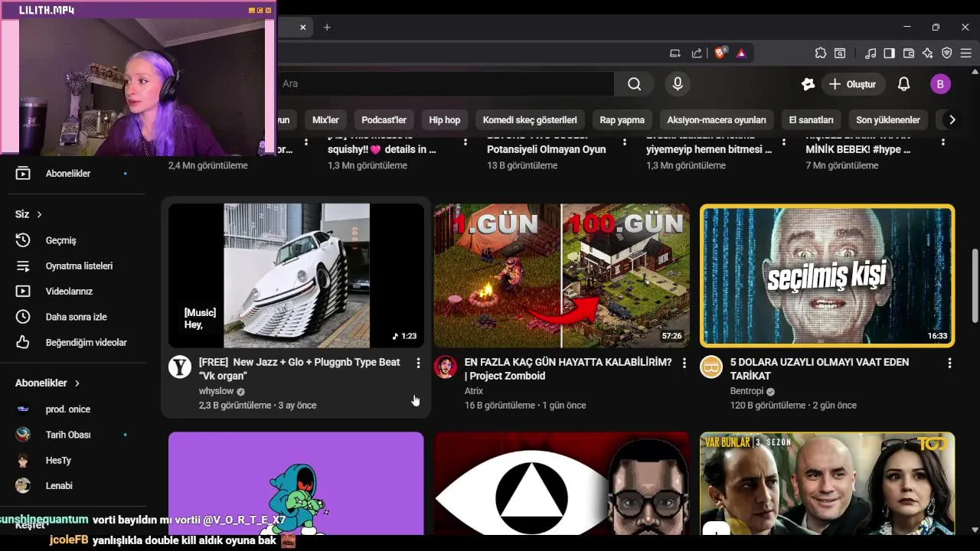Click the install app icon in address bar
Screen dimensions: 980x551
[675, 53]
